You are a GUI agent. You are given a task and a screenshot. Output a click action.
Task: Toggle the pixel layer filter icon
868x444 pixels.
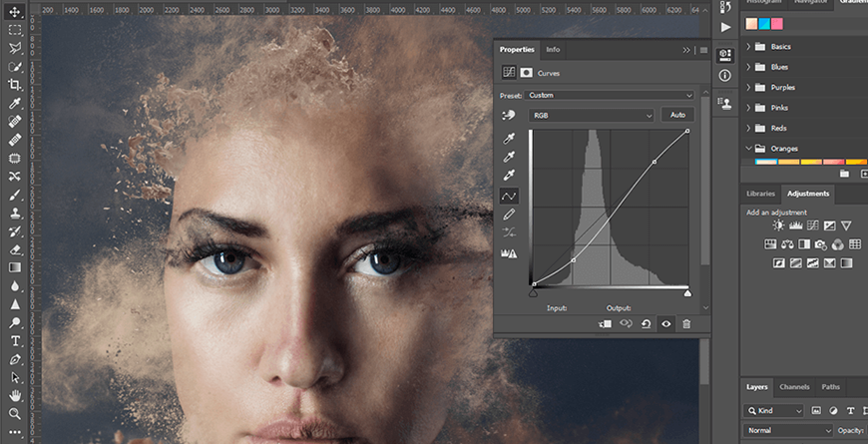817,411
